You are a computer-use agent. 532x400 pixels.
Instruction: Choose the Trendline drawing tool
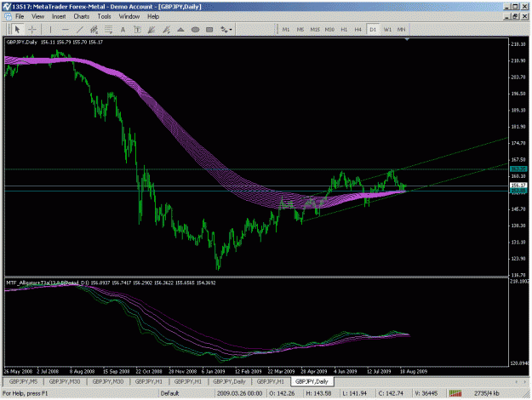click(79, 30)
